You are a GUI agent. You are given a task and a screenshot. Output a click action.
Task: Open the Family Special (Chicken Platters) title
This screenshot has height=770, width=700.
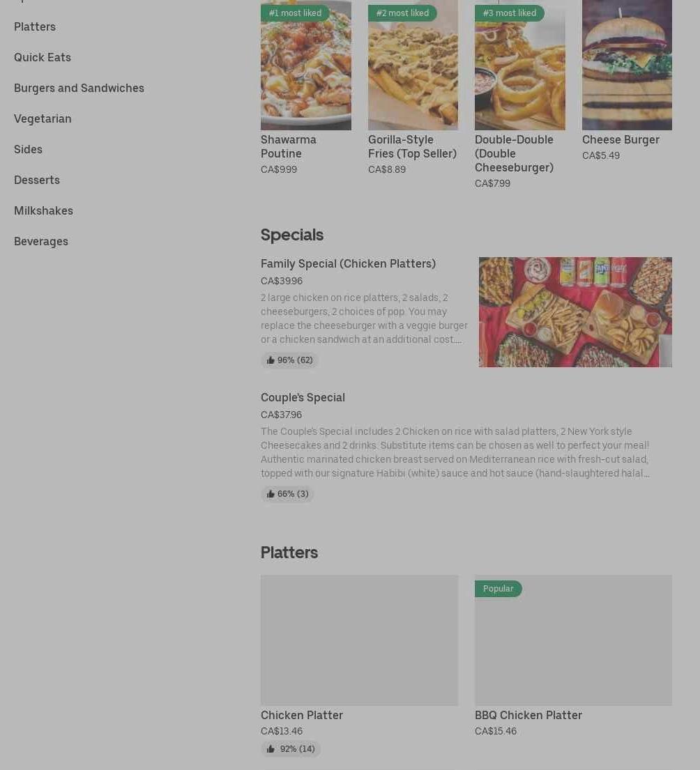[x=349, y=263]
